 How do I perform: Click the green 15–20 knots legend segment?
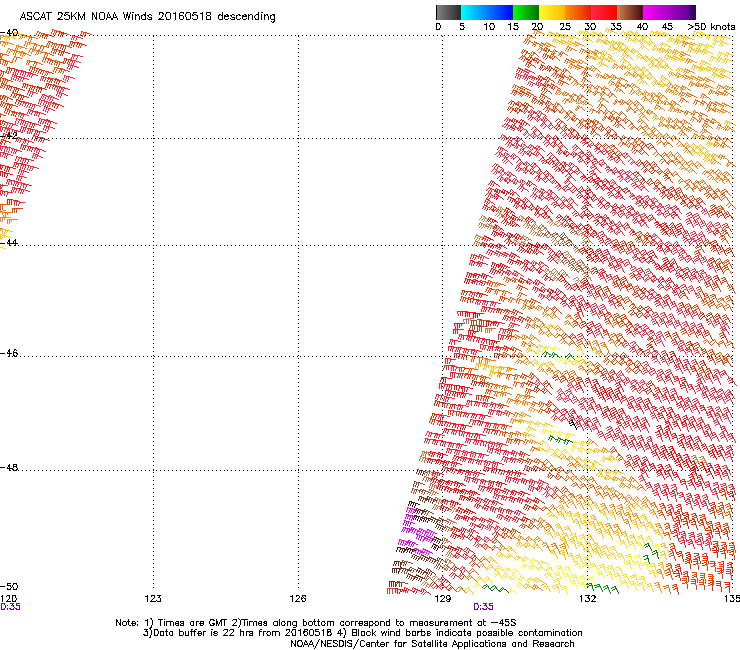coord(526,12)
